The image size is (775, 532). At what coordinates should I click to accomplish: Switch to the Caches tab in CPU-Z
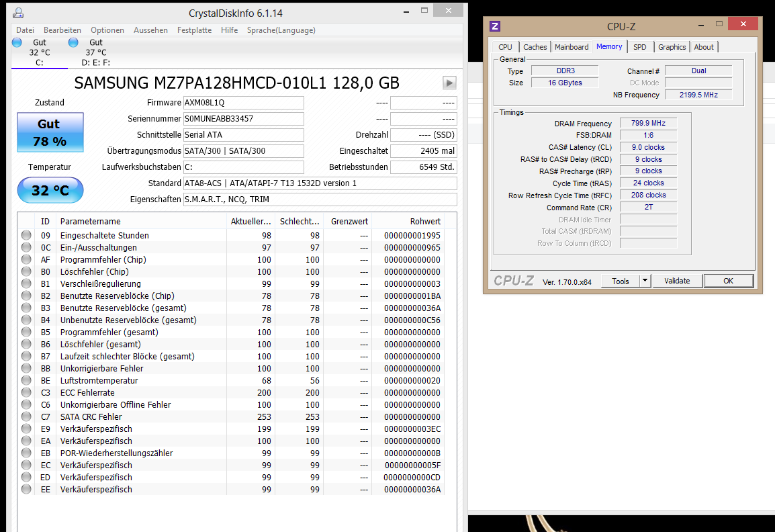click(x=535, y=47)
